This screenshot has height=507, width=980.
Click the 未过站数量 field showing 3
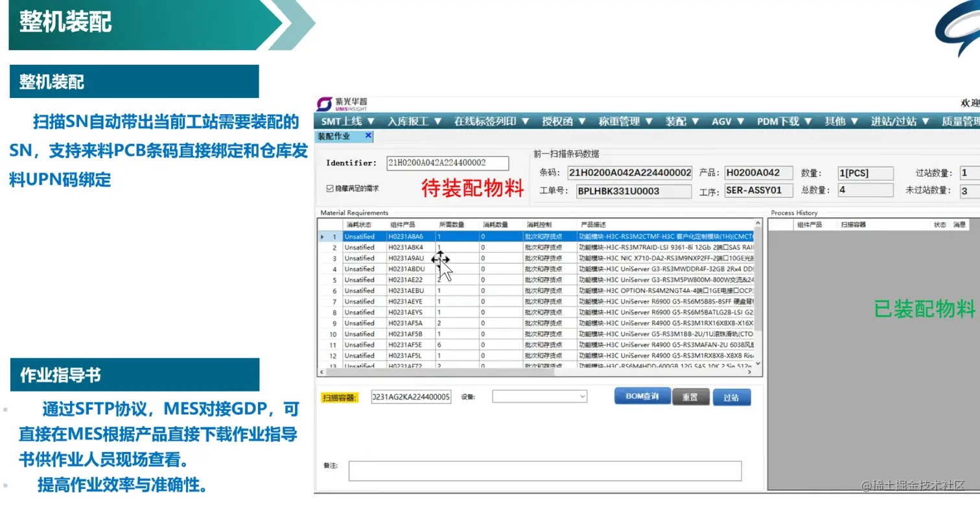(970, 191)
